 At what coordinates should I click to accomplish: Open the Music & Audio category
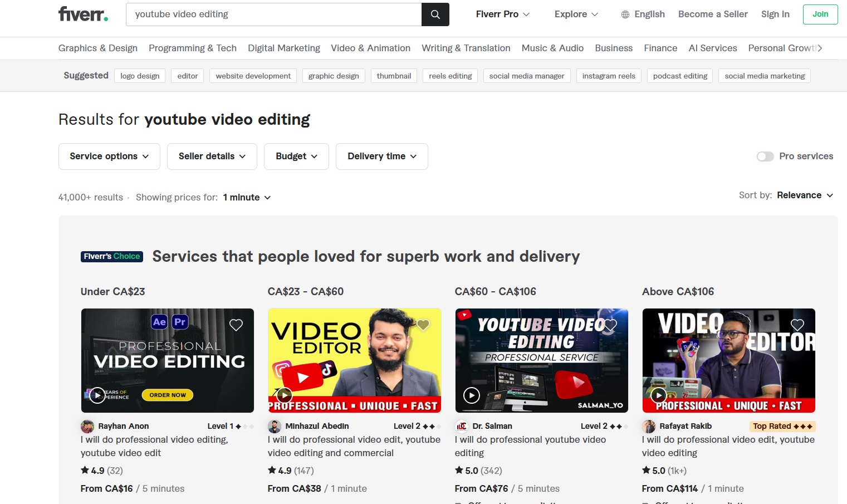pos(552,48)
